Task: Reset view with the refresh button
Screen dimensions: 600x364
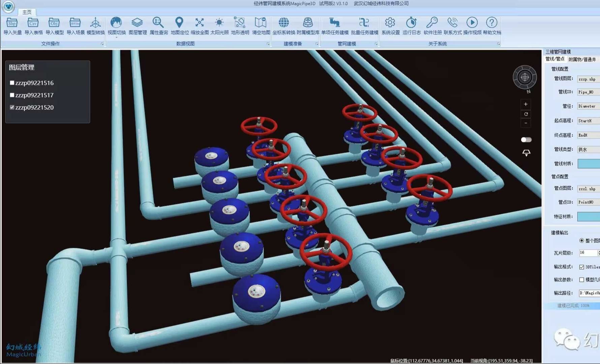Action: click(526, 114)
